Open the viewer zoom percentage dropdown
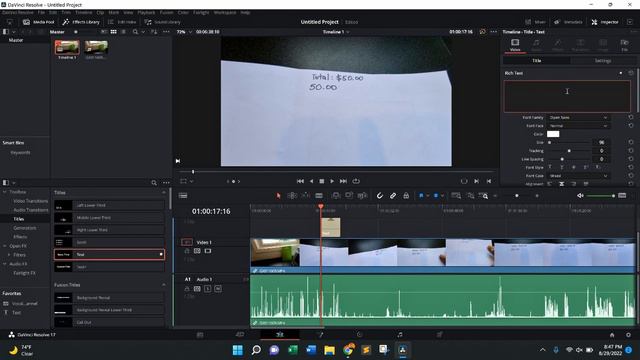Viewport: 640px width, 360px height. (184, 32)
